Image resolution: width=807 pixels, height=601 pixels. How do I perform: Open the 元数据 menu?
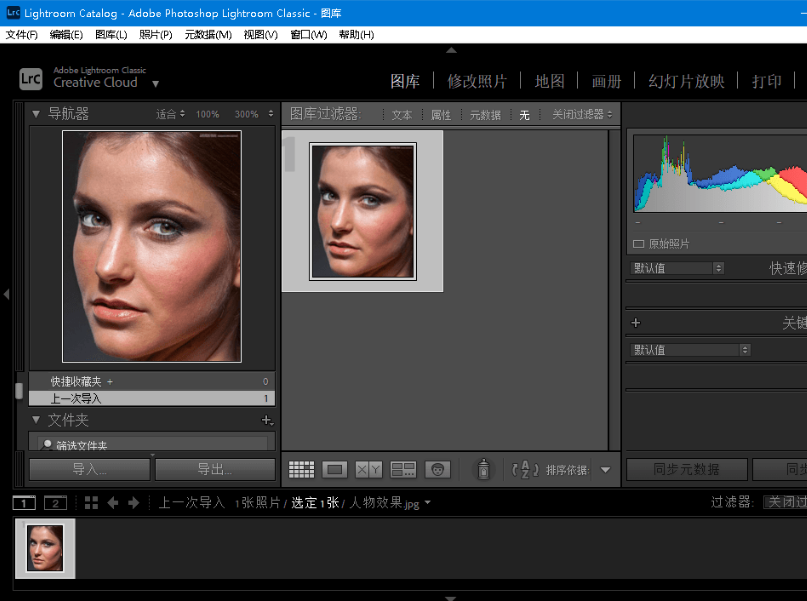pos(207,33)
